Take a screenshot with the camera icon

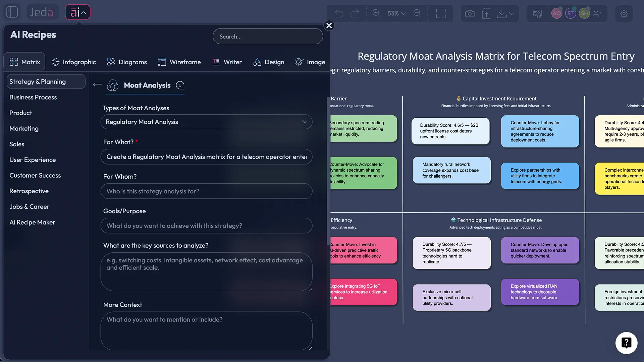click(469, 13)
